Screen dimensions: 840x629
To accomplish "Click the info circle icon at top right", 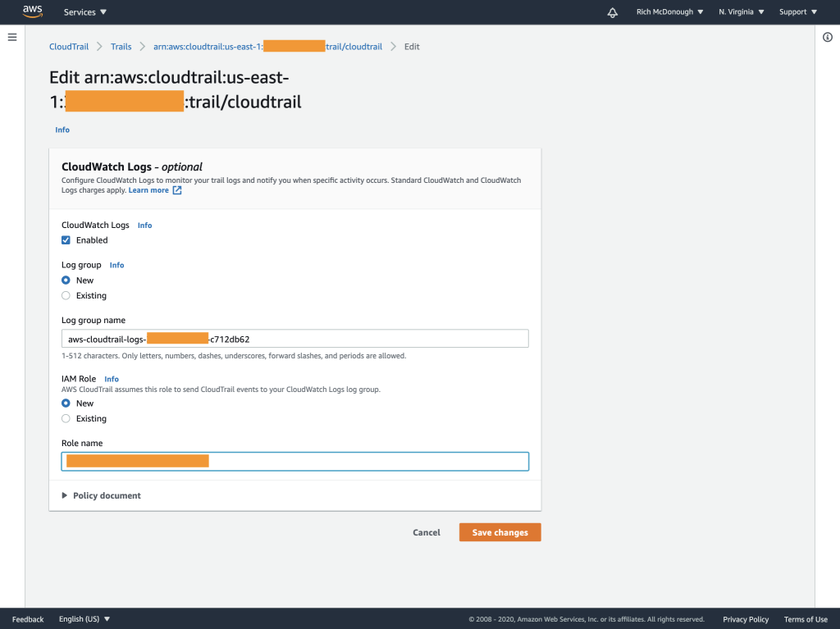I will 828,36.
